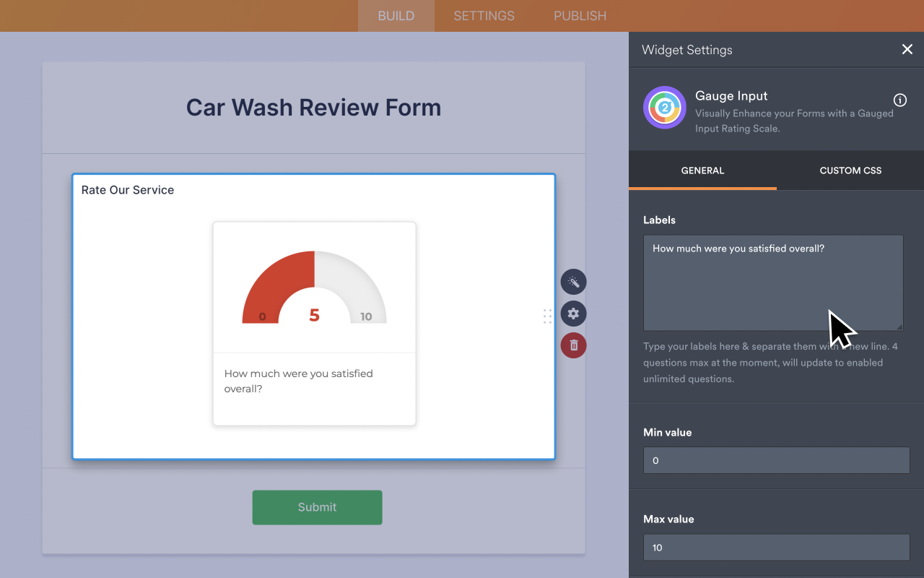This screenshot has height=578, width=924.
Task: Grab the dotted drag handle beside the widget
Action: (547, 316)
